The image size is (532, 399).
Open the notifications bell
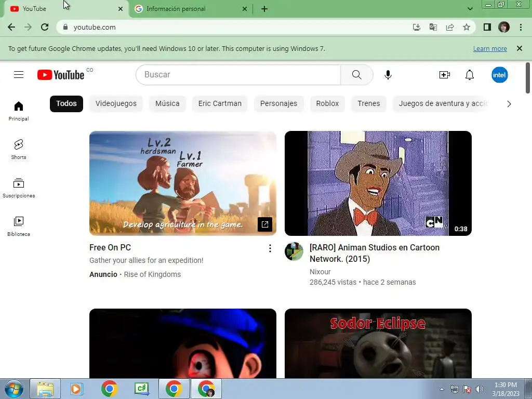coord(470,75)
